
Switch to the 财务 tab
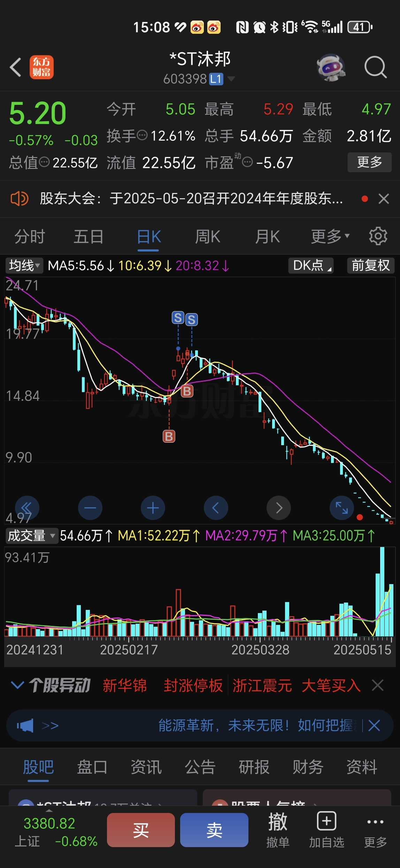pos(308,767)
